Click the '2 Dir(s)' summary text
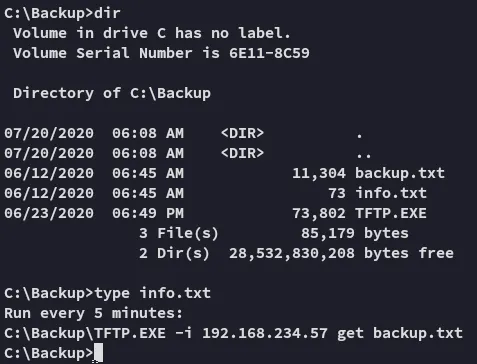Viewport: 477px width, 364px height. [174, 253]
